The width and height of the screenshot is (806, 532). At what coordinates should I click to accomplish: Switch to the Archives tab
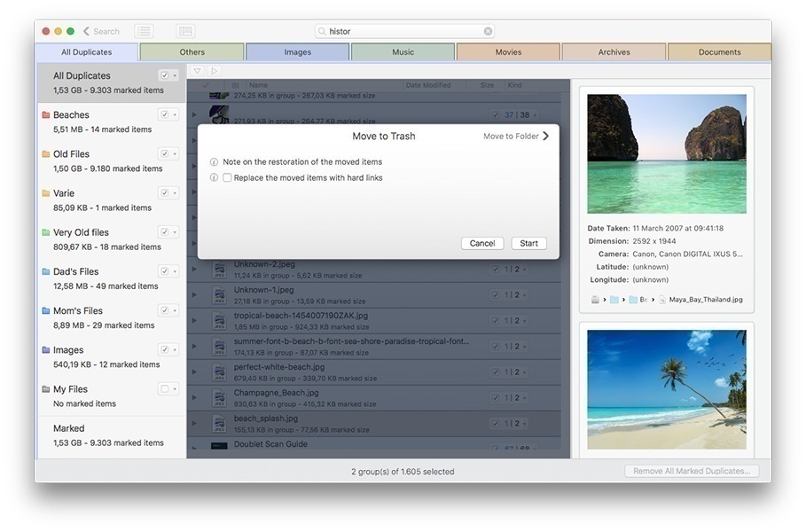pos(614,52)
